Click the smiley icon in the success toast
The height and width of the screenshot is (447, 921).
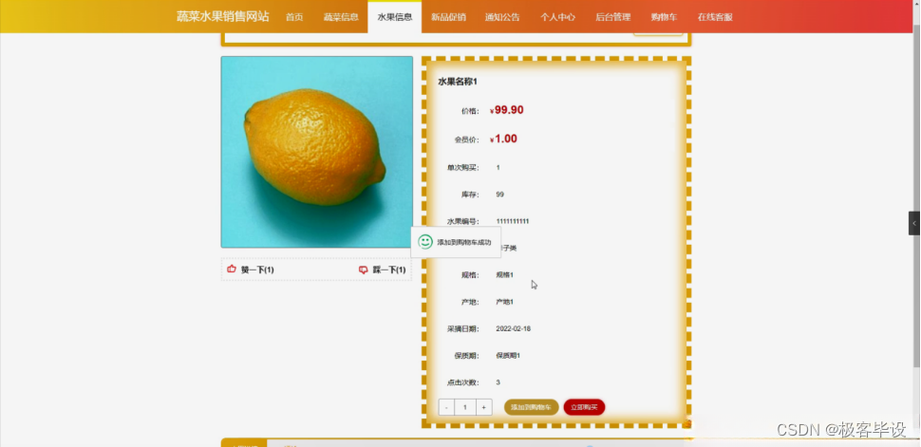425,241
